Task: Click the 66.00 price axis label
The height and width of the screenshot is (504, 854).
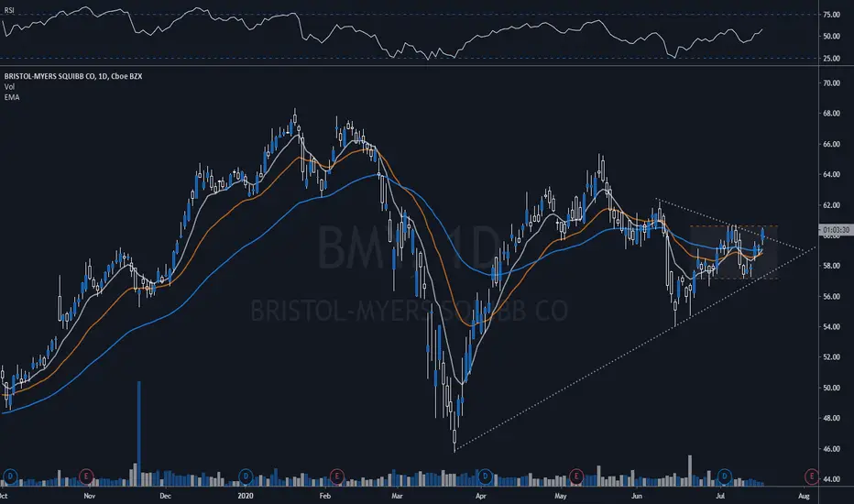Action: click(x=832, y=145)
